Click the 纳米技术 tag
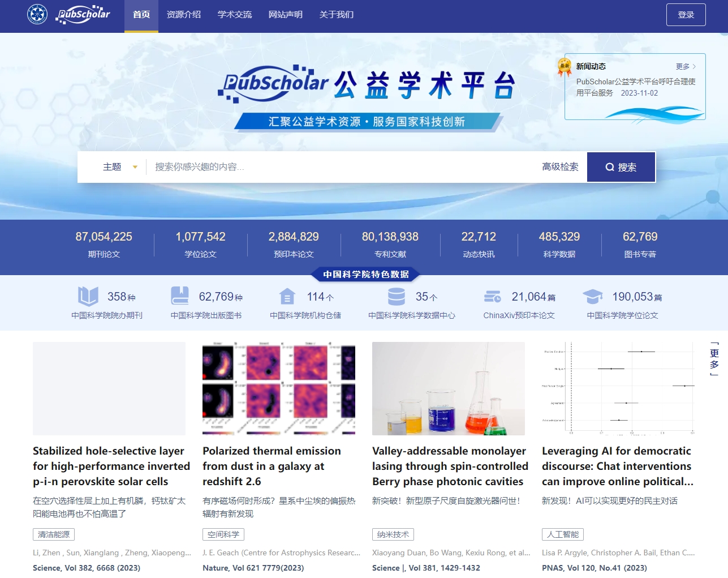This screenshot has height=578, width=728. (x=393, y=534)
